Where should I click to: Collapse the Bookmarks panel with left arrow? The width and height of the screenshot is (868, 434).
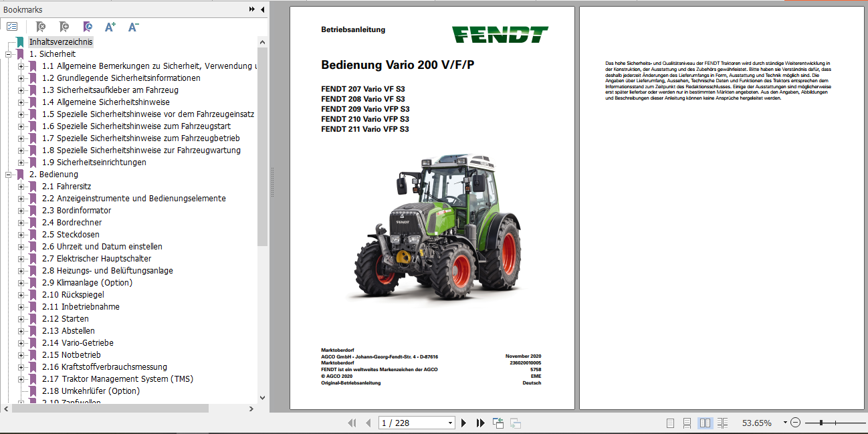[x=262, y=9]
